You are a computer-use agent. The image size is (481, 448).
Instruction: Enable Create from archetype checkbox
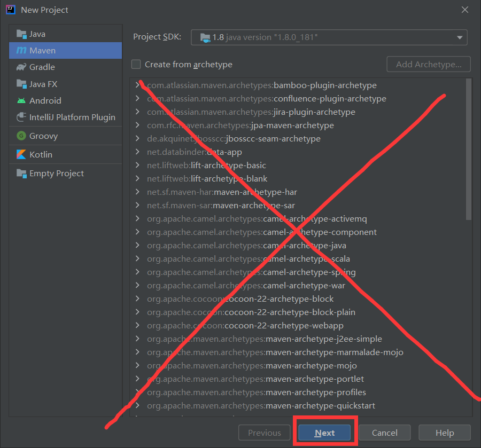pyautogui.click(x=136, y=65)
